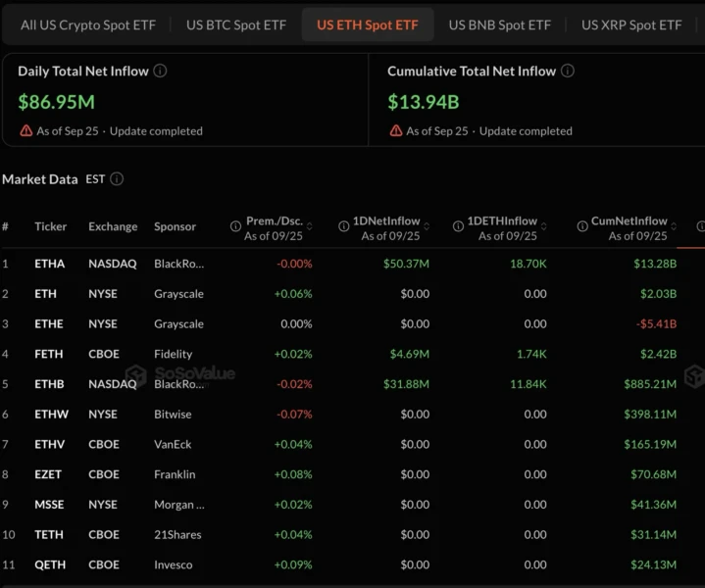Open the US BNB Spot ETF tab

pos(499,25)
